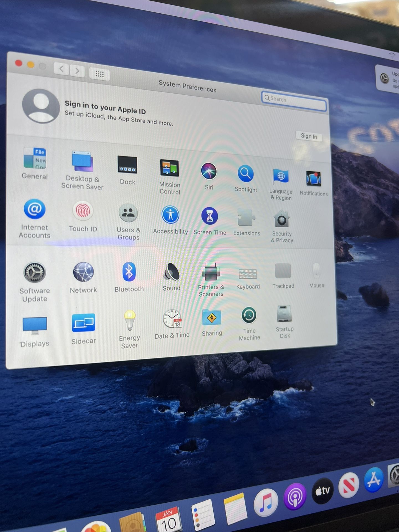Open Notes in the Dock
This screenshot has width=399, height=532.
[x=235, y=509]
